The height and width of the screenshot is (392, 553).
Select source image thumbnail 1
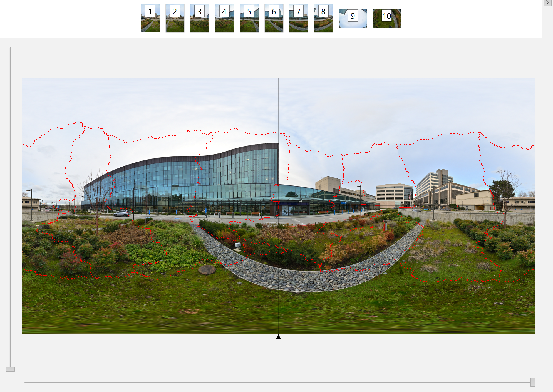coord(150,18)
